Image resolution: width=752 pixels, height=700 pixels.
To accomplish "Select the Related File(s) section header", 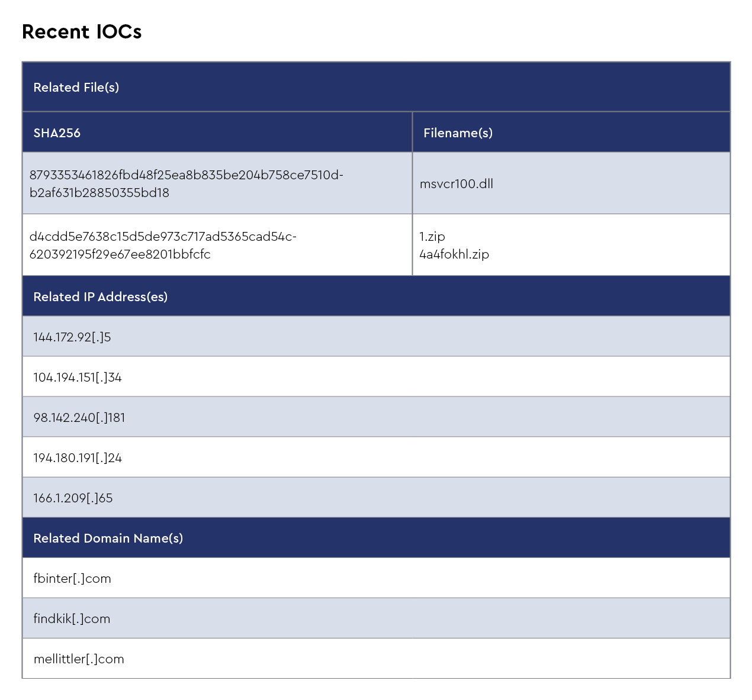I will (x=76, y=88).
